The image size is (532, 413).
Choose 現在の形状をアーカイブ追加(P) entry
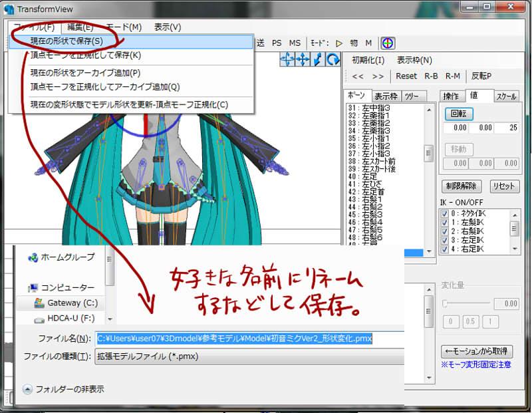pyautogui.click(x=131, y=73)
